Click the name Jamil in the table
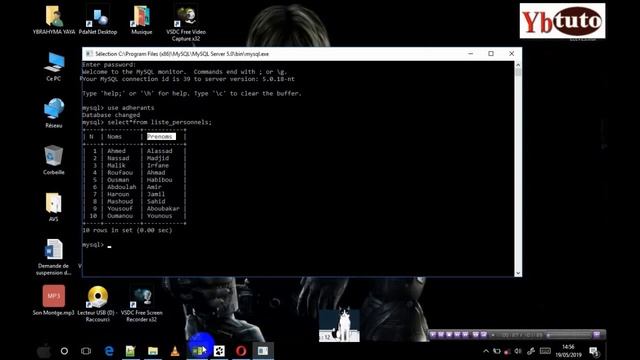The width and height of the screenshot is (640, 360). coord(156,194)
